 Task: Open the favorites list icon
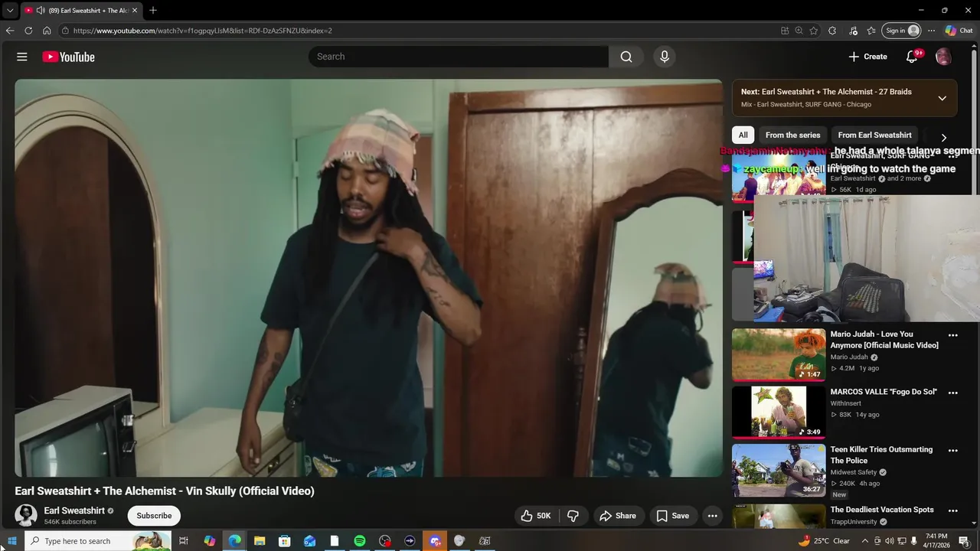coord(871,31)
